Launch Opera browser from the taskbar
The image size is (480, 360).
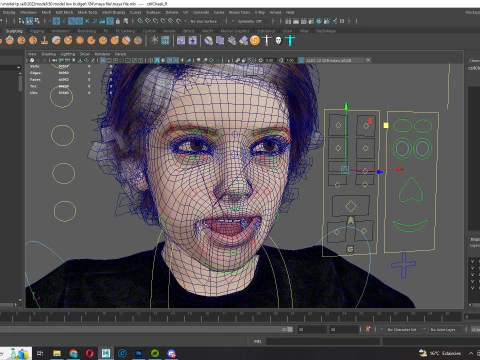(x=90, y=353)
